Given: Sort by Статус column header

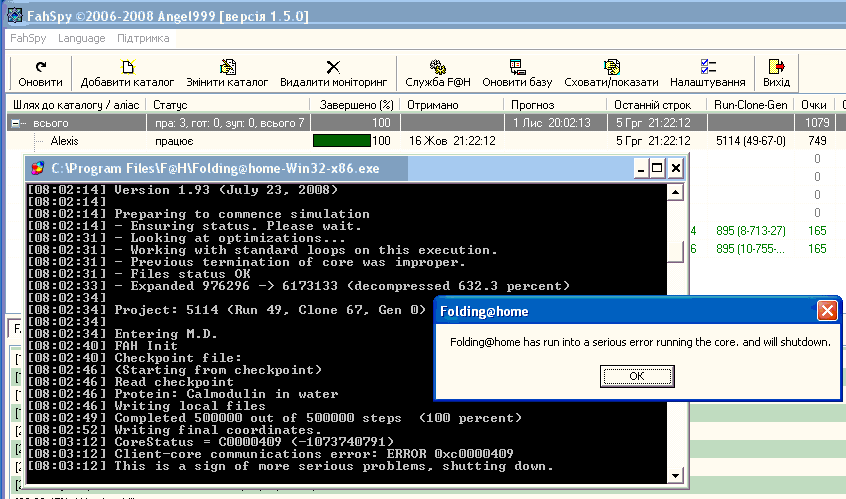Looking at the screenshot, I should (228, 105).
